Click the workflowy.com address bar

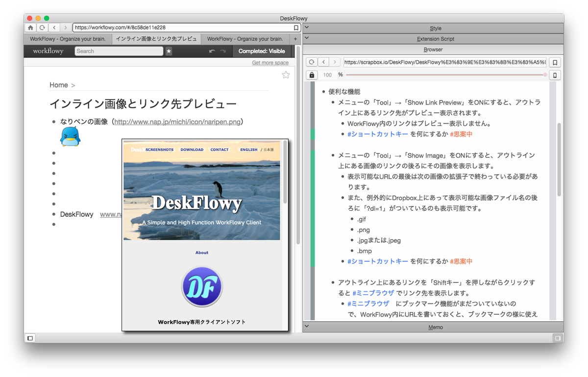187,28
